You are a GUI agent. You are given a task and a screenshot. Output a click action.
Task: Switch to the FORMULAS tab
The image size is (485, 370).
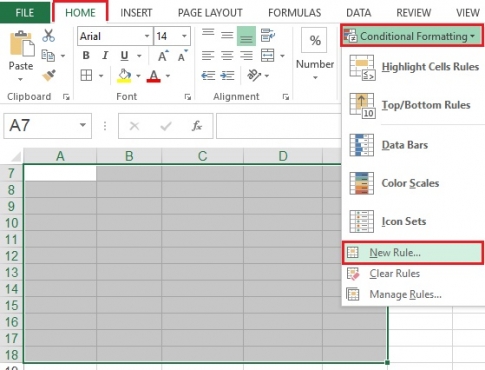coord(295,13)
